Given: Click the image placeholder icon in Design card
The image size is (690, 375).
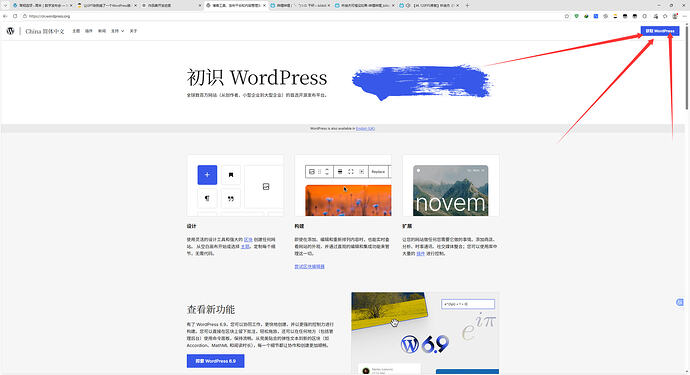Looking at the screenshot, I should [266, 187].
